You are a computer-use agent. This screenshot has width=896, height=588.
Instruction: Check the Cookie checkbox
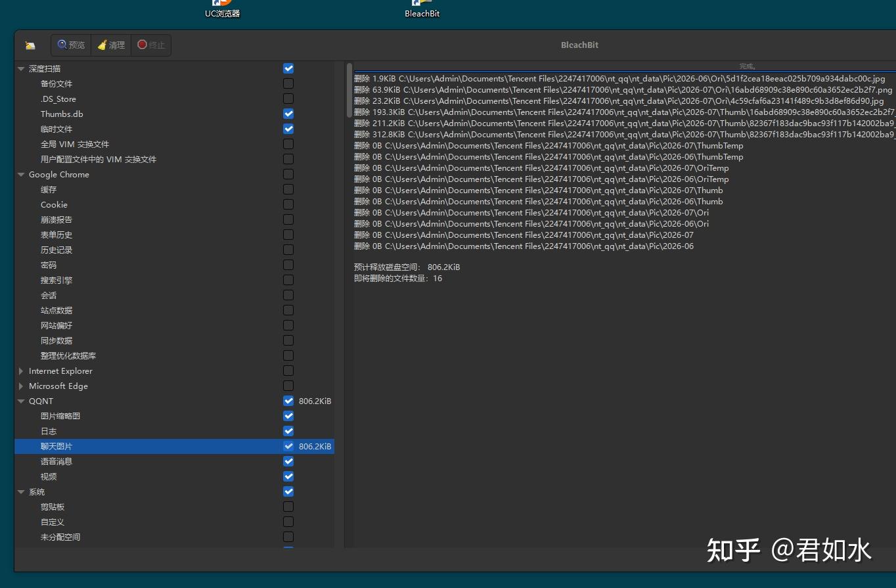(288, 204)
